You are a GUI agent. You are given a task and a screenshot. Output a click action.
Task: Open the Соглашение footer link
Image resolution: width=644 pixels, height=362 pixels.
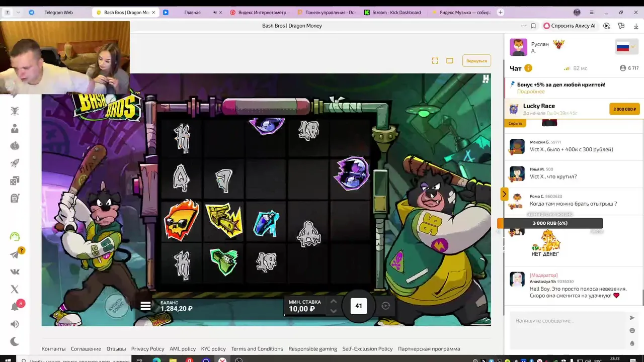click(x=86, y=349)
